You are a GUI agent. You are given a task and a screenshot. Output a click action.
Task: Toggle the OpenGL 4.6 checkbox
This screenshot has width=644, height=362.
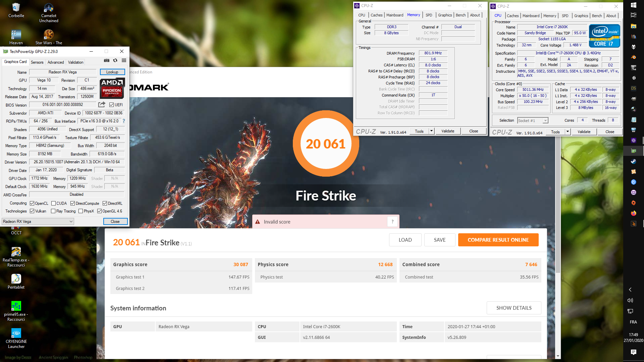coord(99,211)
